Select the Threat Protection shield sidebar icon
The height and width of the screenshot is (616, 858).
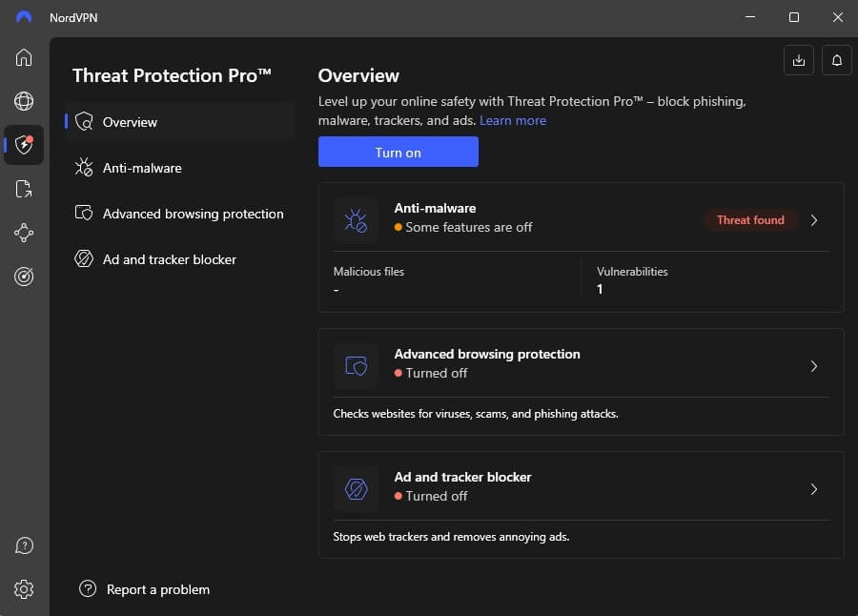point(24,145)
